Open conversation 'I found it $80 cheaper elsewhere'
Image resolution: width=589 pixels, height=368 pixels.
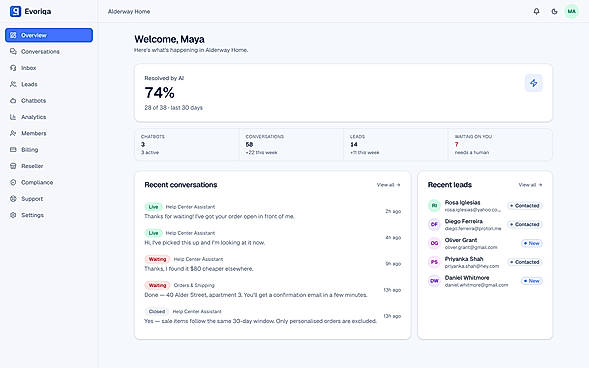(273, 264)
